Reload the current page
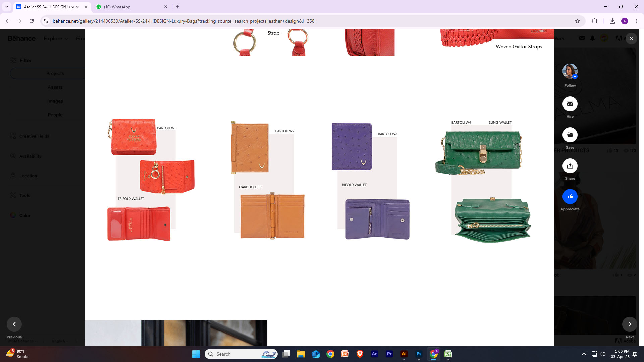 (32, 21)
